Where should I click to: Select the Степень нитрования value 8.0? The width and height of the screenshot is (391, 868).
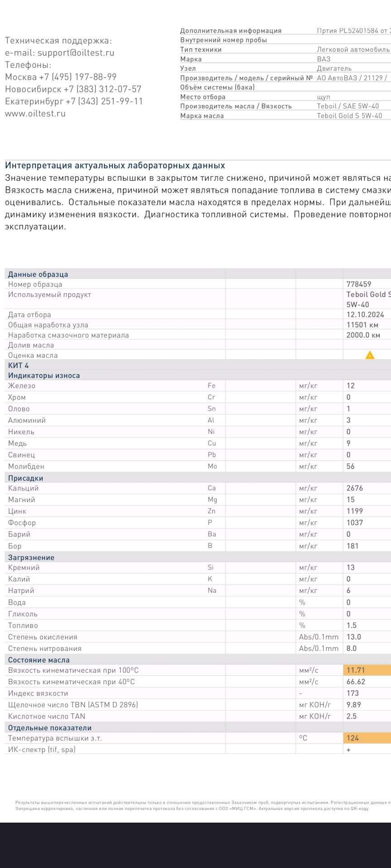tap(352, 649)
